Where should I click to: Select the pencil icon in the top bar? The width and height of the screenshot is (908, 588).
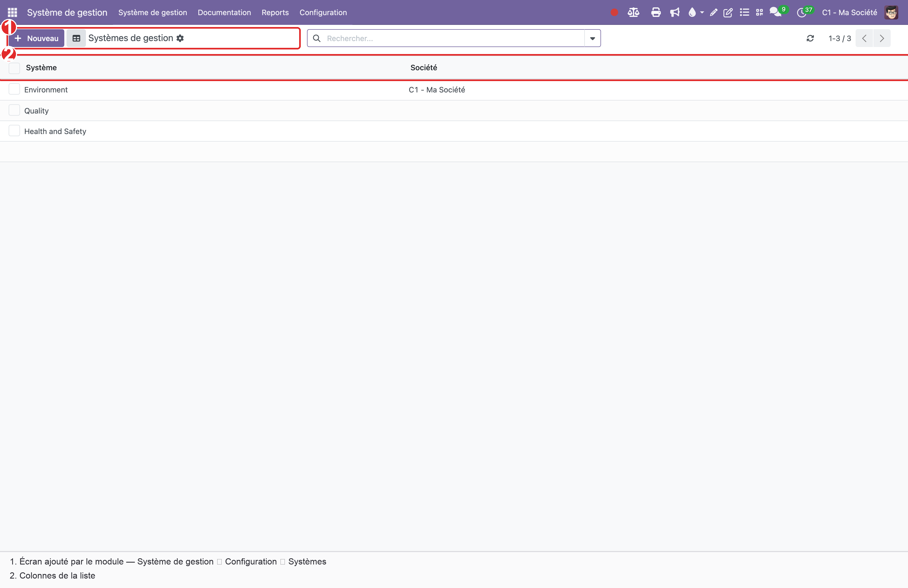[713, 13]
